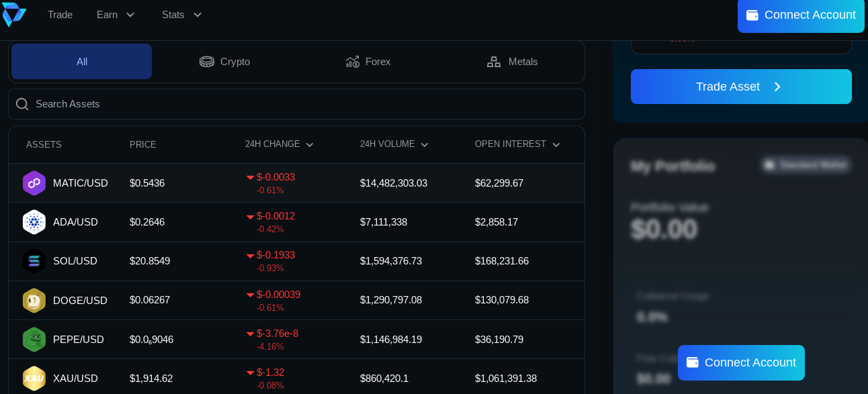
Task: Click the ADA coin icon
Action: pyautogui.click(x=34, y=222)
